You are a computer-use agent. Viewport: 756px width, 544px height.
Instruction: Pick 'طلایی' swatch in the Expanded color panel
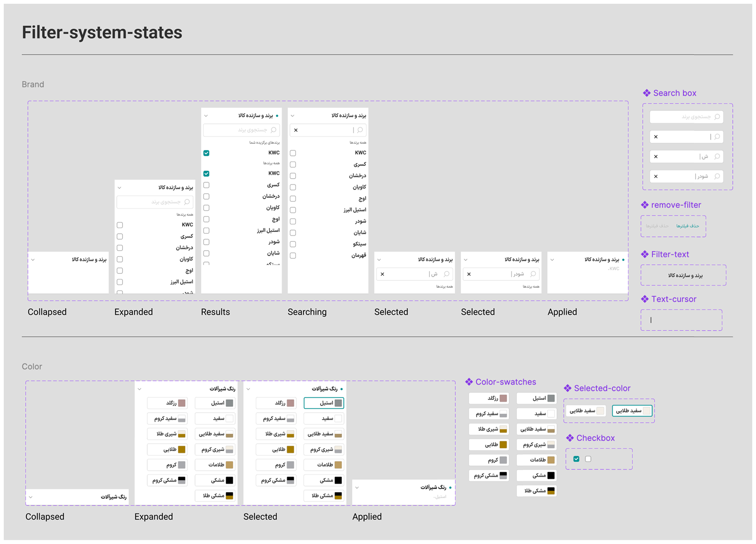pos(167,450)
